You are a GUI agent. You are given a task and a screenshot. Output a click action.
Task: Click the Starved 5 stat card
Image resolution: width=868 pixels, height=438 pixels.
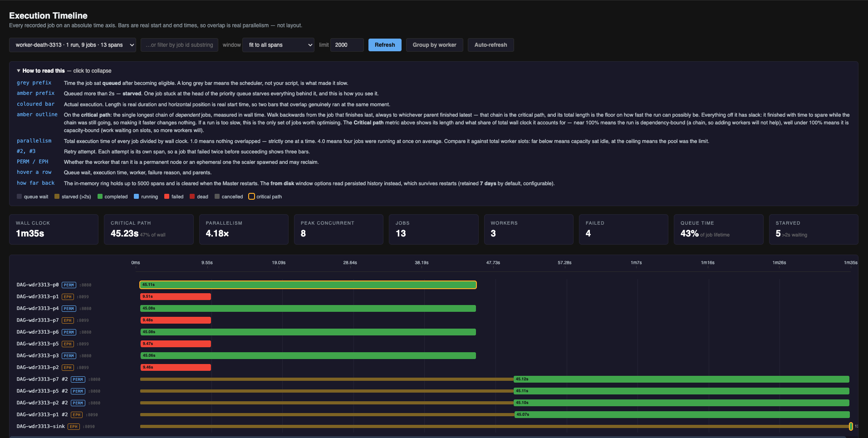coord(814,229)
